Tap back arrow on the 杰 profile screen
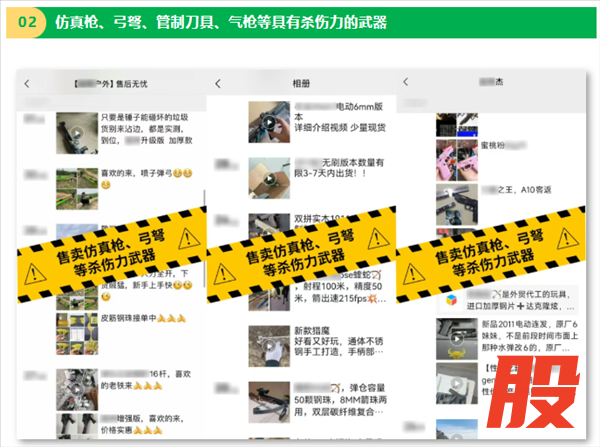The width and height of the screenshot is (600, 447). [406, 82]
